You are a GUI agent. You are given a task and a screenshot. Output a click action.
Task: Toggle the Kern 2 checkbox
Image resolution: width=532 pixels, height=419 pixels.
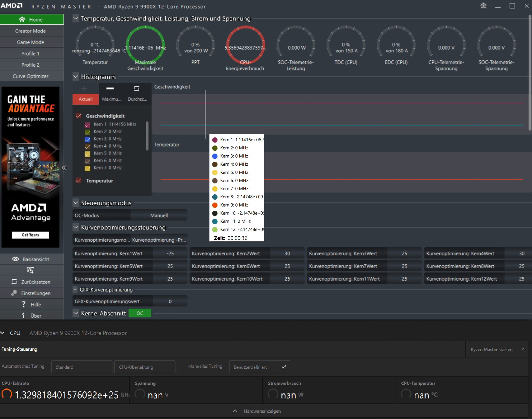click(88, 132)
